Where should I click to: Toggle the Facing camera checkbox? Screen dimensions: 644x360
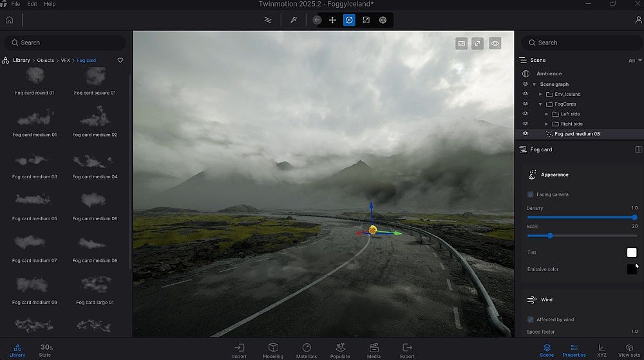[x=531, y=194]
